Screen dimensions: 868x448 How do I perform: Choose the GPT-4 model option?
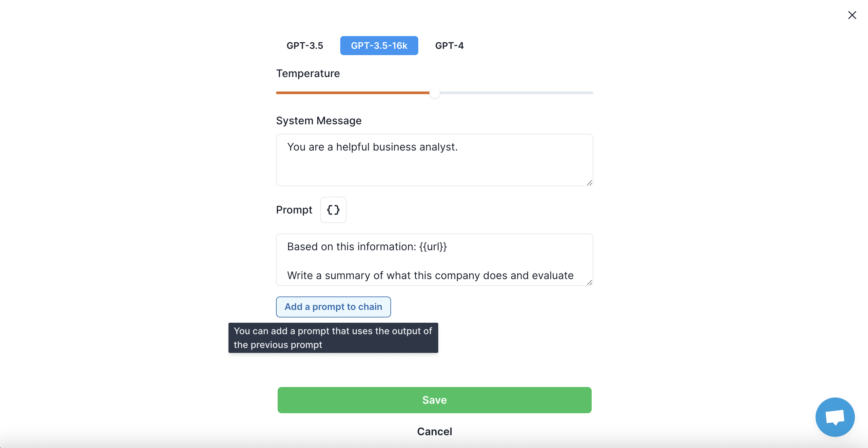point(449,46)
